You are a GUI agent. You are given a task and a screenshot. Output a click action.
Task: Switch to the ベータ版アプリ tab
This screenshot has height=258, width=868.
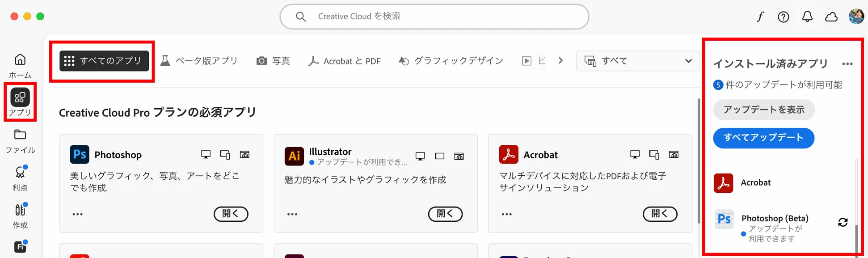click(199, 61)
